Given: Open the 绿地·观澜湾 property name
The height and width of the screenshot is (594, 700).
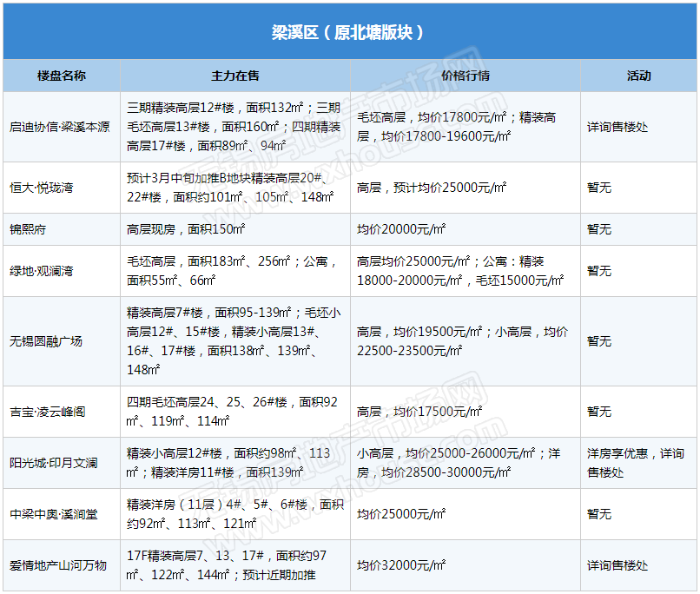Looking at the screenshot, I should coord(42,271).
